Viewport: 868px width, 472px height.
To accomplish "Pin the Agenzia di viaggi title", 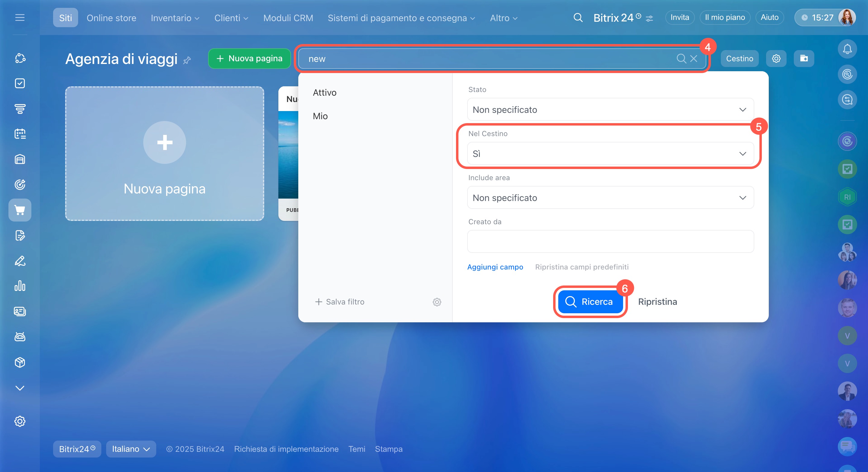I will pyautogui.click(x=187, y=60).
